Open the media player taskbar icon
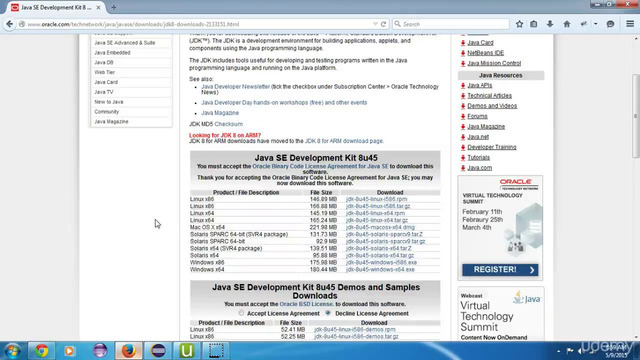The width and height of the screenshot is (640, 360). [69, 351]
